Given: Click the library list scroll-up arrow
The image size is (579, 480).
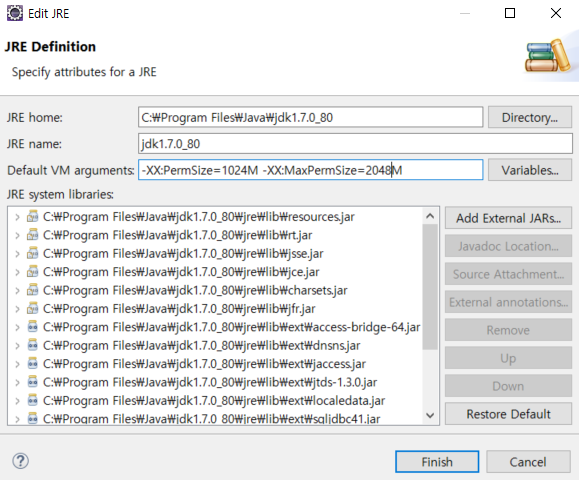Looking at the screenshot, I should [x=430, y=216].
